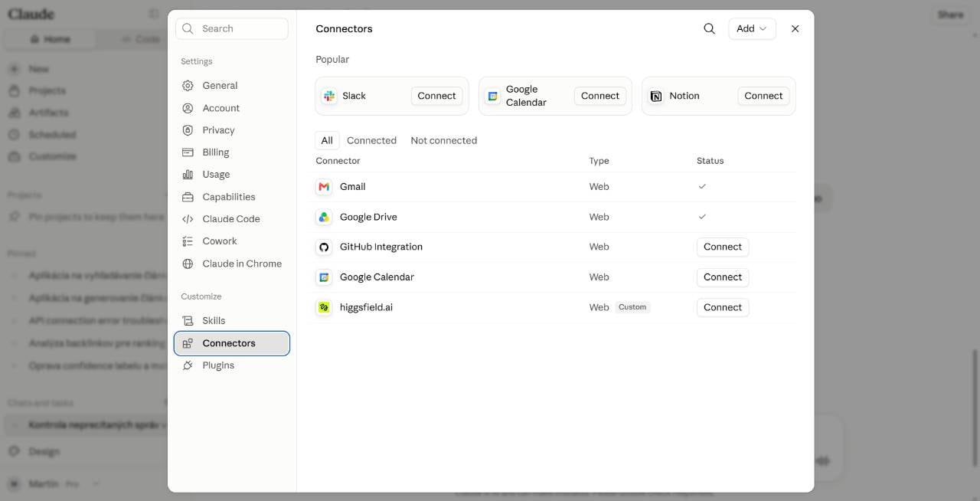Click Google Calendar row logo icon
The image size is (980, 501).
click(x=324, y=277)
